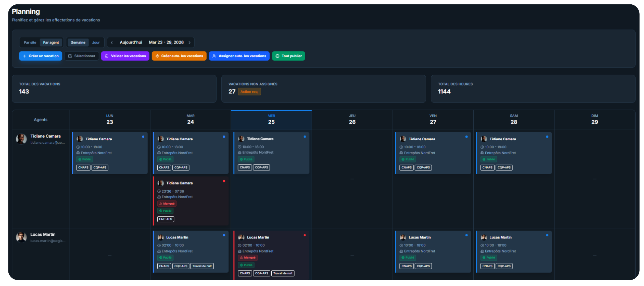Open Lucas Martin's Friday 27 shift
Viewport: 644px width, 286px height.
pos(433,252)
